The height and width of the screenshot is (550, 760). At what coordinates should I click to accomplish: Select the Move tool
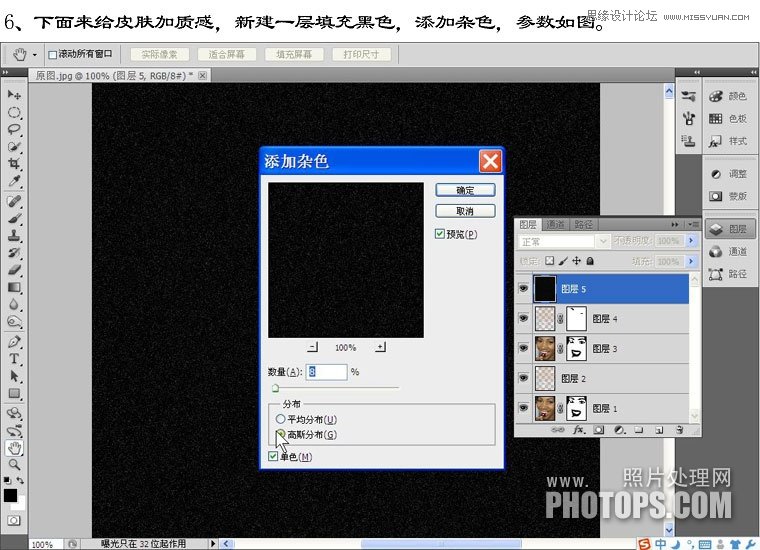(x=14, y=94)
